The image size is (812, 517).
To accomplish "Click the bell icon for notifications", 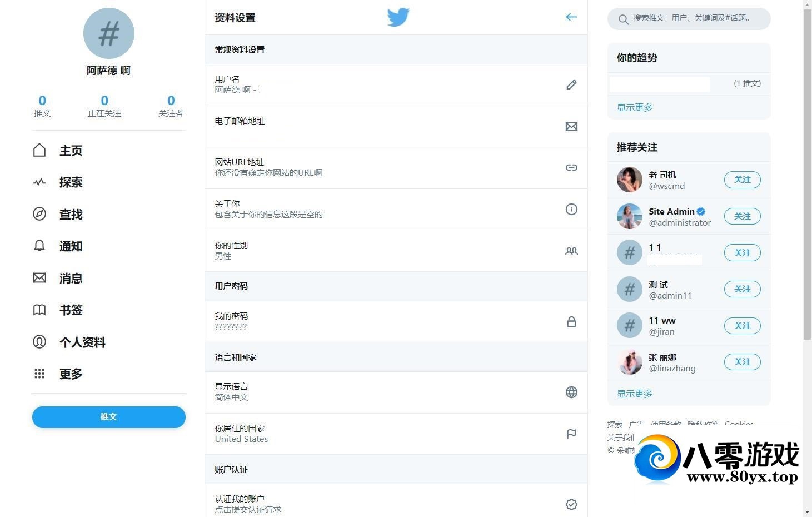I will 39,246.
